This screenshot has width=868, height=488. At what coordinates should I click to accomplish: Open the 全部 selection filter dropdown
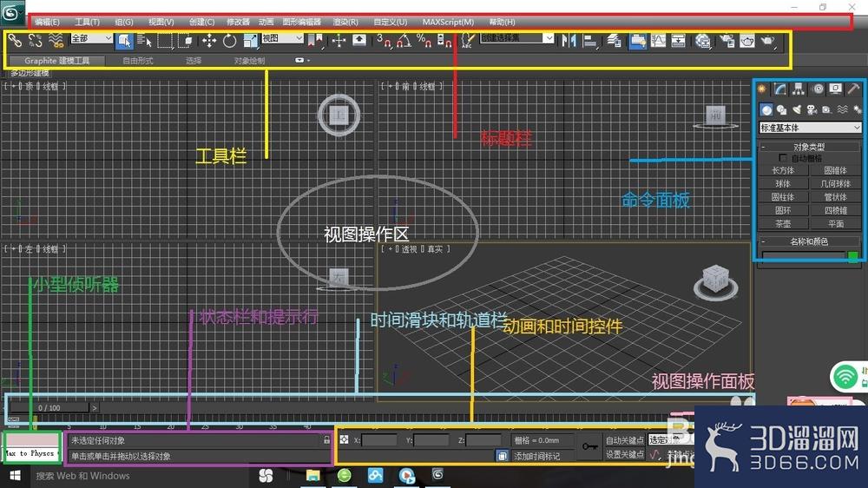tap(91, 38)
